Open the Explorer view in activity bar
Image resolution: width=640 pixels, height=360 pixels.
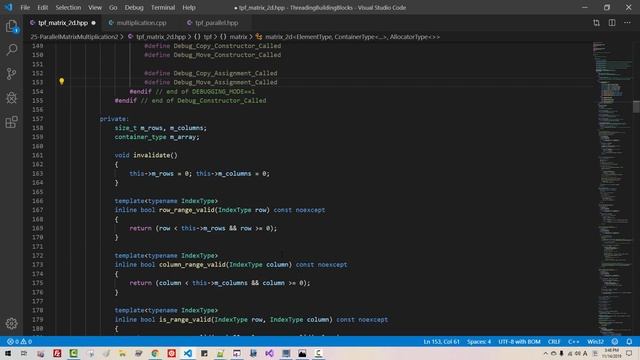click(11, 27)
